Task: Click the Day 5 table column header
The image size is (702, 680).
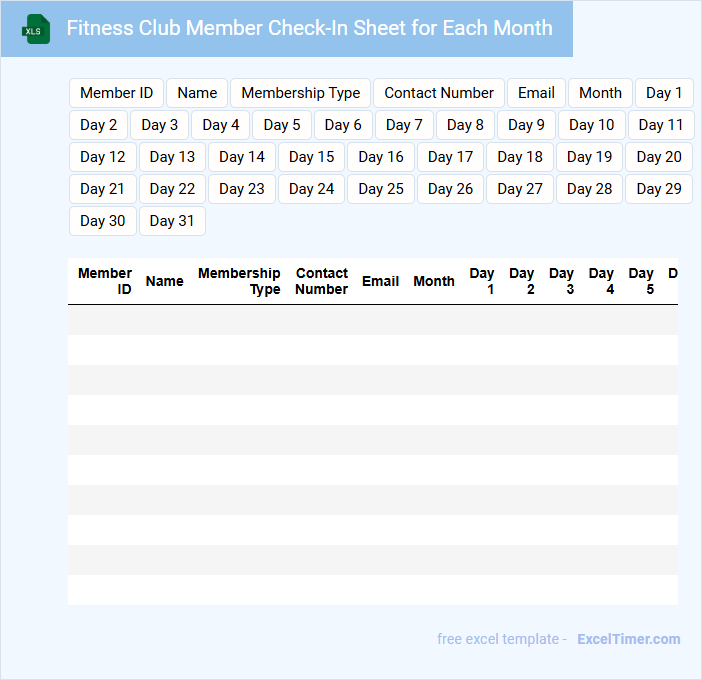Action: 641,281
